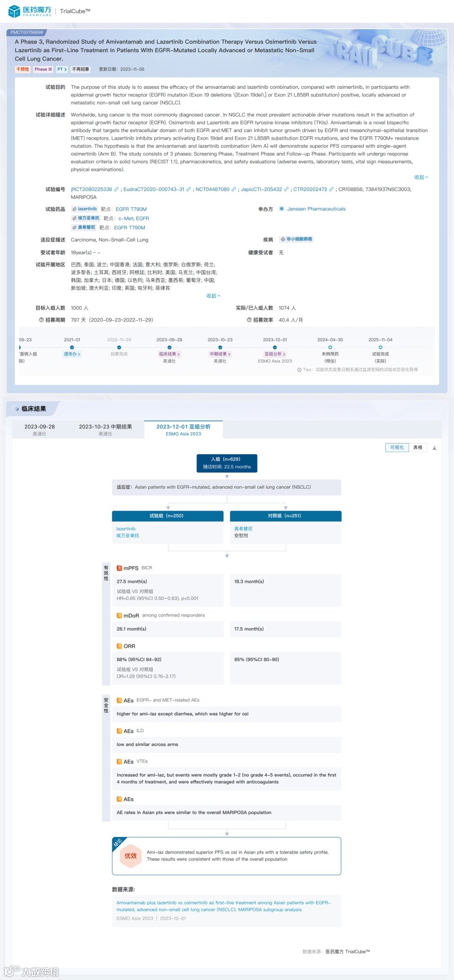Click the ORR secondary endpoint icon

[119, 646]
